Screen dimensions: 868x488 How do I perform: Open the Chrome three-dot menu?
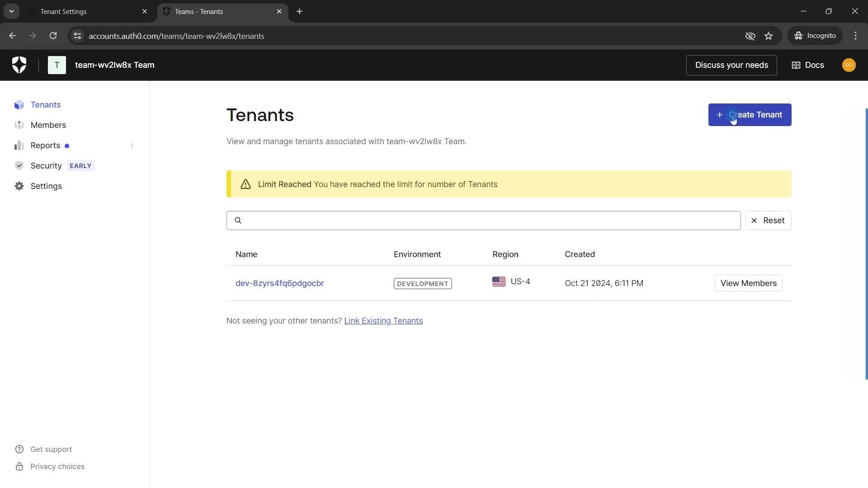click(855, 36)
